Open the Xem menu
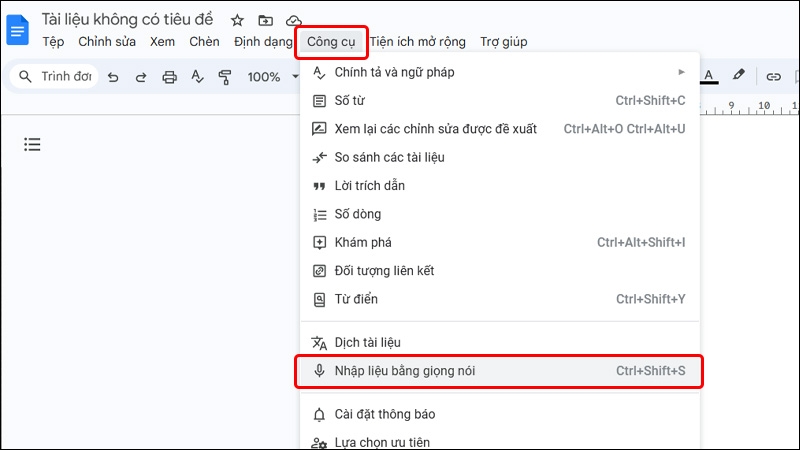The image size is (800, 450). (x=162, y=42)
